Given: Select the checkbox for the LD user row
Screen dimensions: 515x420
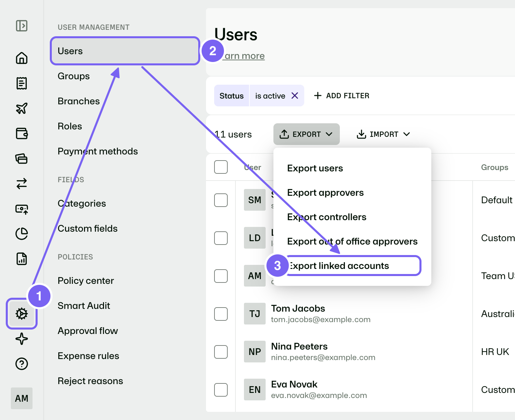Looking at the screenshot, I should pyautogui.click(x=221, y=238).
